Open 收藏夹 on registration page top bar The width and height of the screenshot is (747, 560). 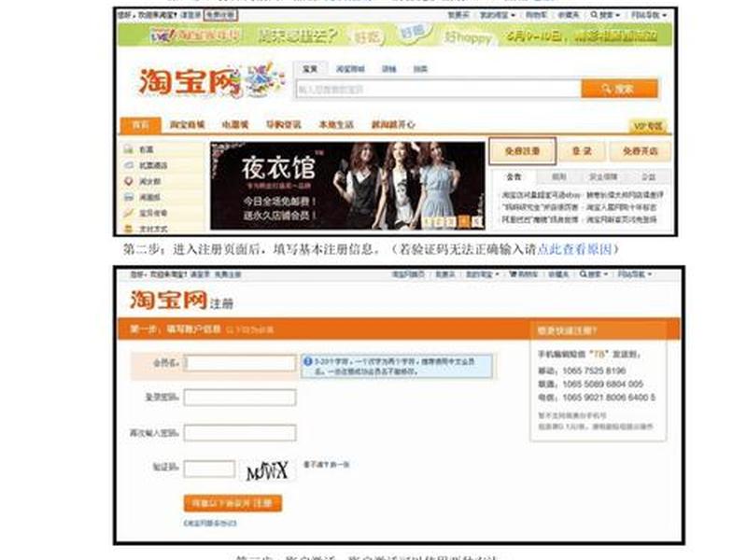[x=557, y=274]
